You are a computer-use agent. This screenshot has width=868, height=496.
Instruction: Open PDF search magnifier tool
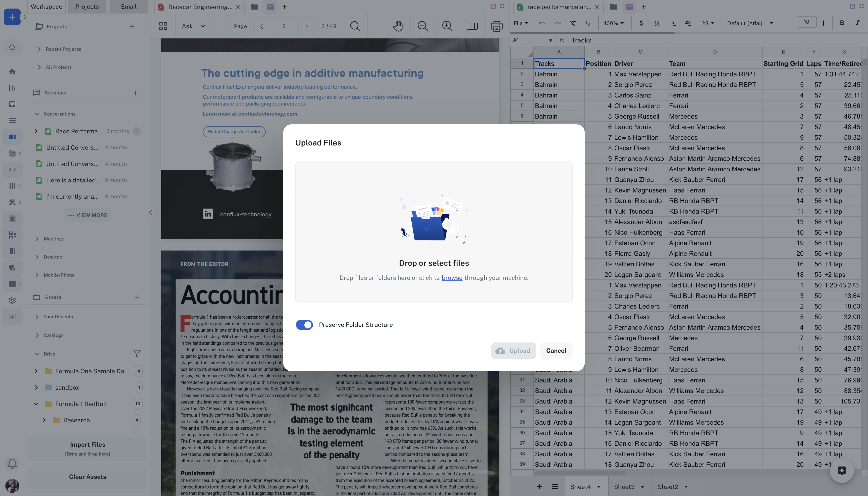pyautogui.click(x=355, y=26)
